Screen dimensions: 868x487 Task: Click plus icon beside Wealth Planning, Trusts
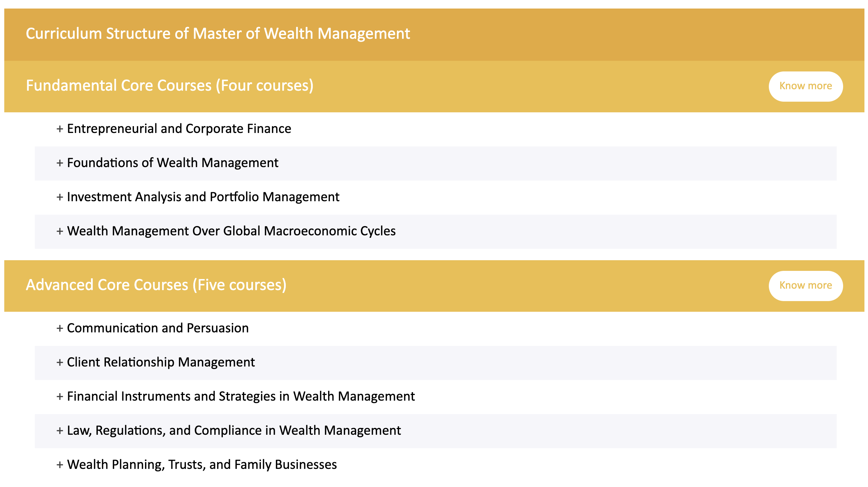60,465
